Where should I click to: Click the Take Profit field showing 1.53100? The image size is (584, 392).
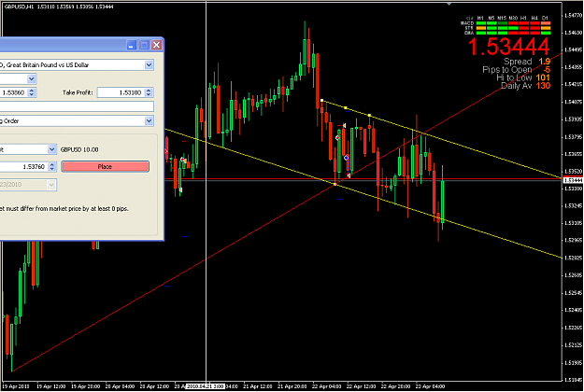click(x=121, y=92)
